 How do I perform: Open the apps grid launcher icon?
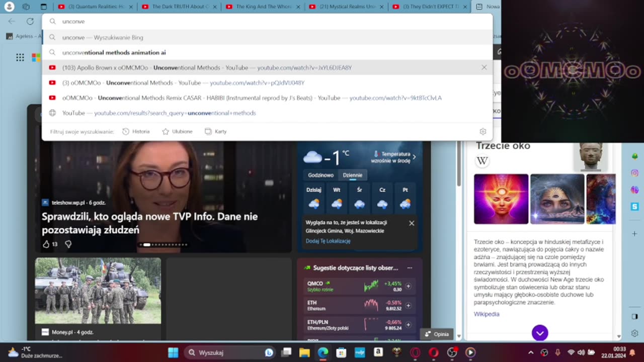(x=20, y=57)
